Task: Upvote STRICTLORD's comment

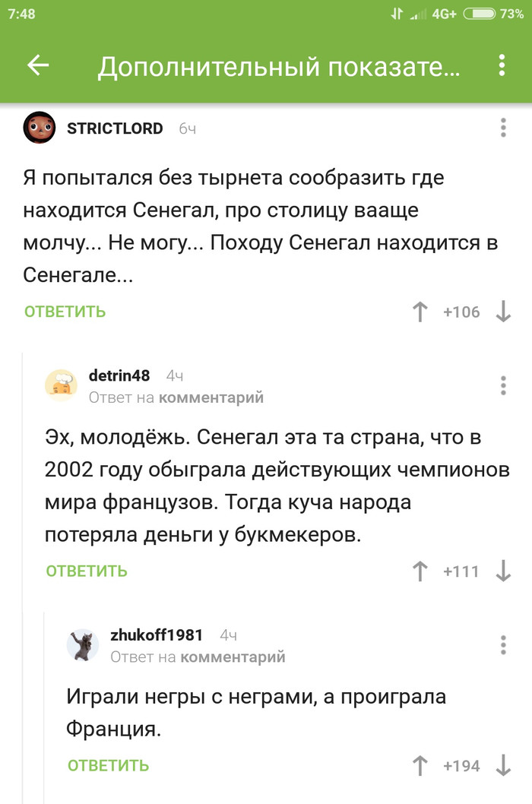Action: pos(420,312)
